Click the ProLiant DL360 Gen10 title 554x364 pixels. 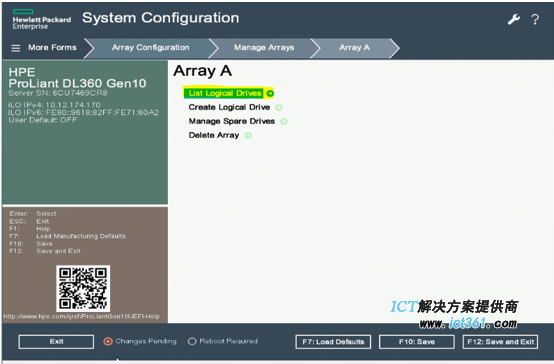click(77, 83)
